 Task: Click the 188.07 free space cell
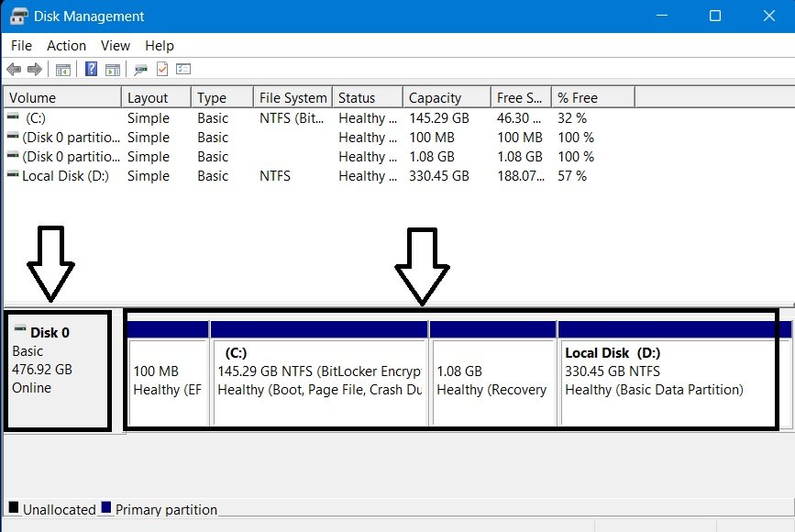(521, 176)
